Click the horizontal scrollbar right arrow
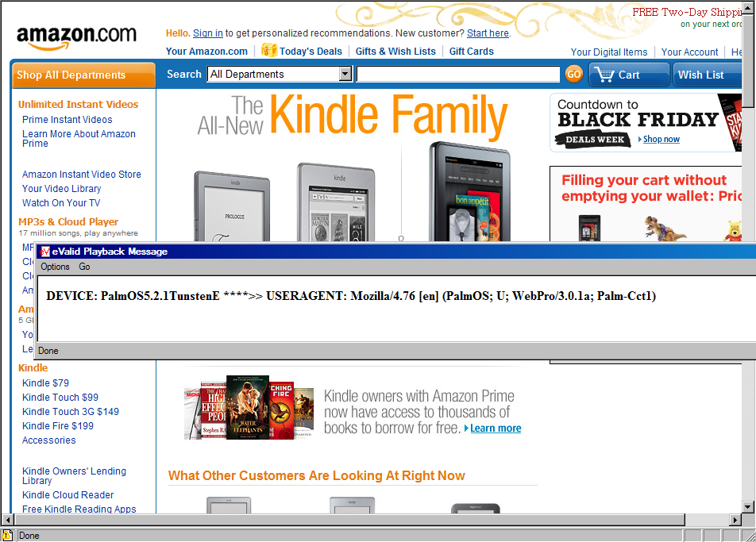Screen dimensions: 756x542 coord(735,520)
